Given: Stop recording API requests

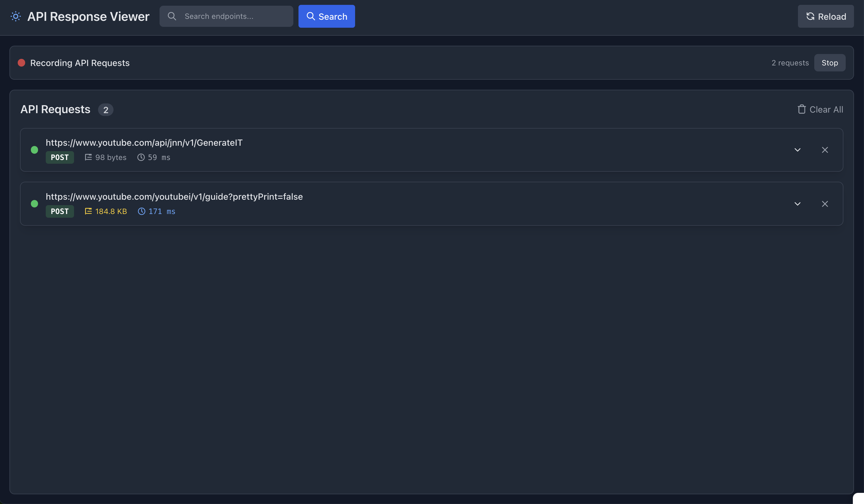Looking at the screenshot, I should coord(829,63).
